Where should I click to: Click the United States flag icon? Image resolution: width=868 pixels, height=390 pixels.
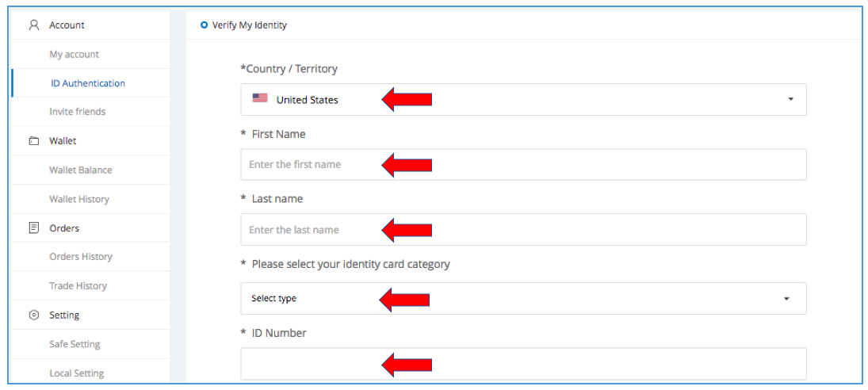pyautogui.click(x=260, y=99)
